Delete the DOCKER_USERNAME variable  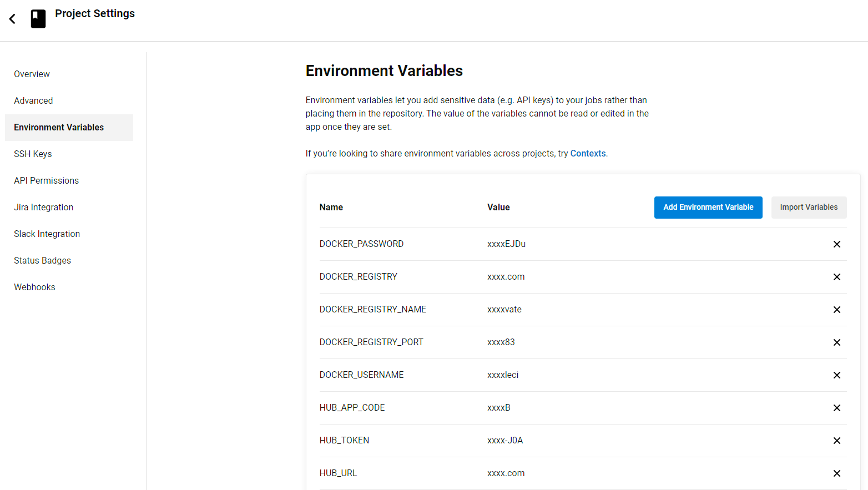coord(836,375)
